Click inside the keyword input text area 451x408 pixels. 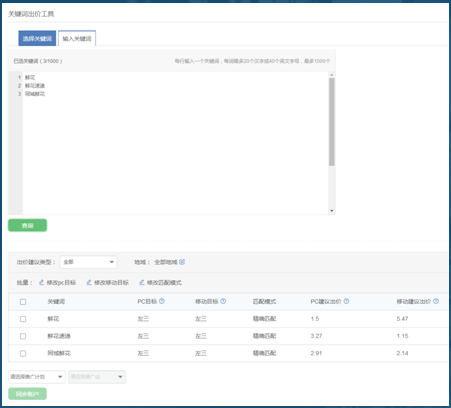pos(175,143)
